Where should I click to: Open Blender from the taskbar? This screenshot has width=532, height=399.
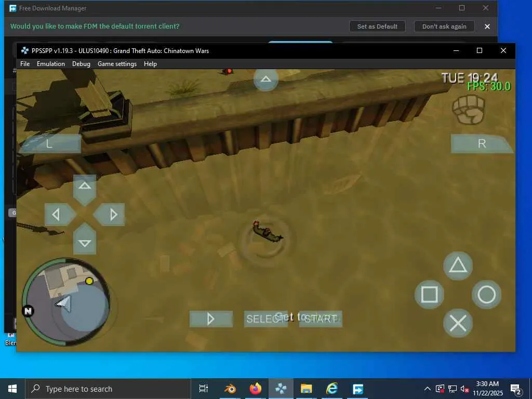pyautogui.click(x=230, y=389)
